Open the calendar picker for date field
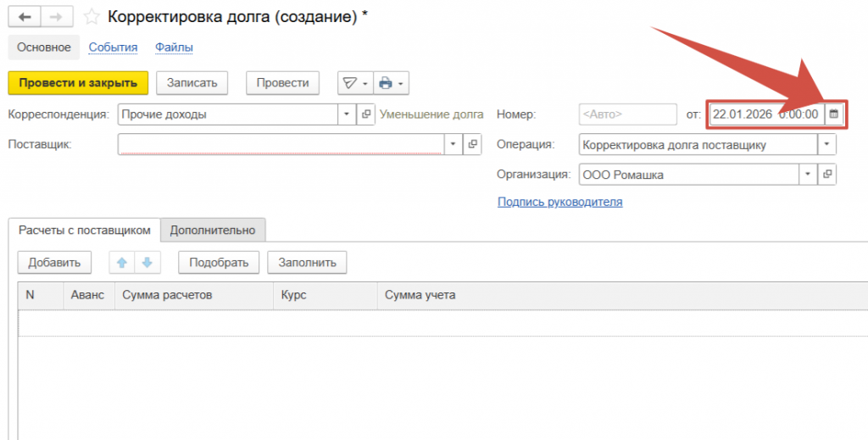The image size is (868, 440). (833, 114)
